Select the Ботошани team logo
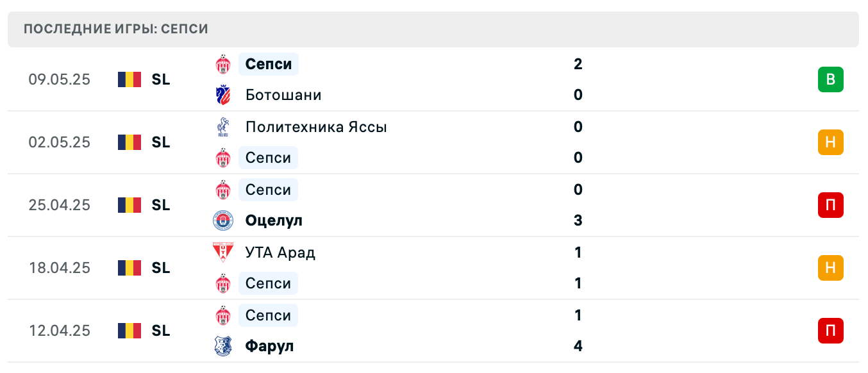Screen dimensions: 868x373 point(224,95)
